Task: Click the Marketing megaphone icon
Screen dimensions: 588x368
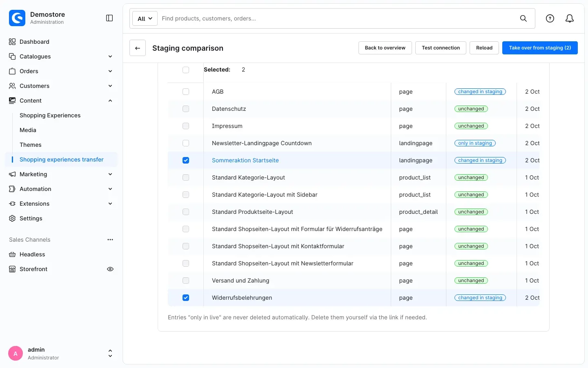Action: pyautogui.click(x=12, y=174)
